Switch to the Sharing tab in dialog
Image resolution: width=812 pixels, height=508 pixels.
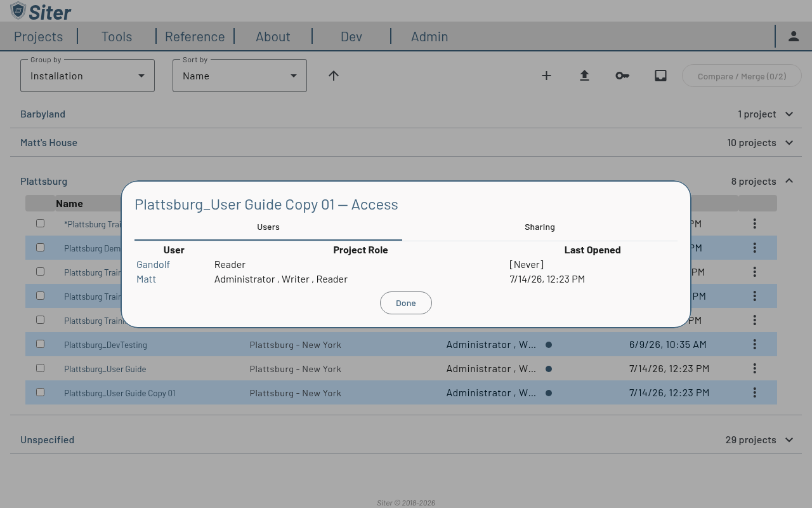(540, 227)
